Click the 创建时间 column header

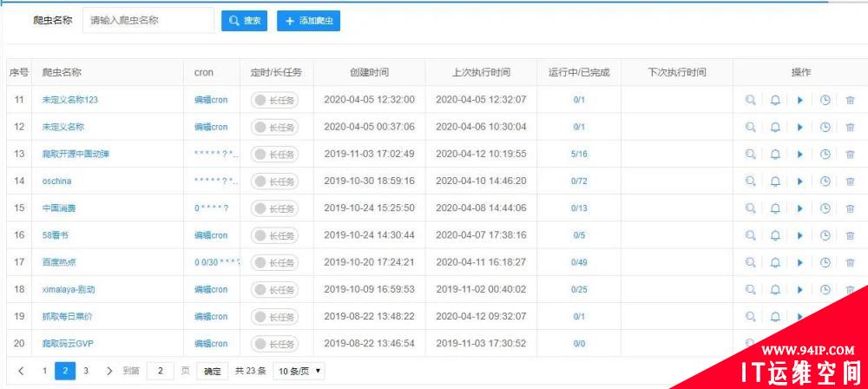[369, 73]
